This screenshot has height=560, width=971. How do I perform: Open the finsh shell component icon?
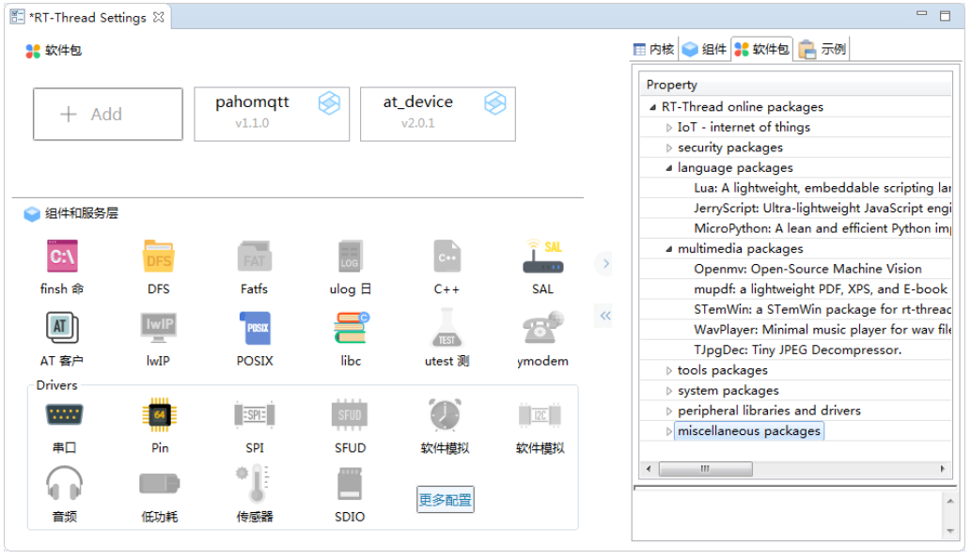pos(62,257)
